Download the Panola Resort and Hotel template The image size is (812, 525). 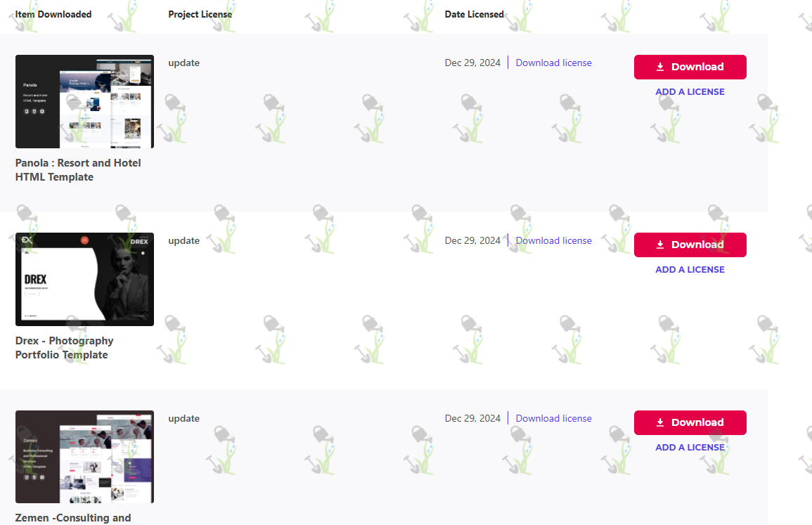690,67
